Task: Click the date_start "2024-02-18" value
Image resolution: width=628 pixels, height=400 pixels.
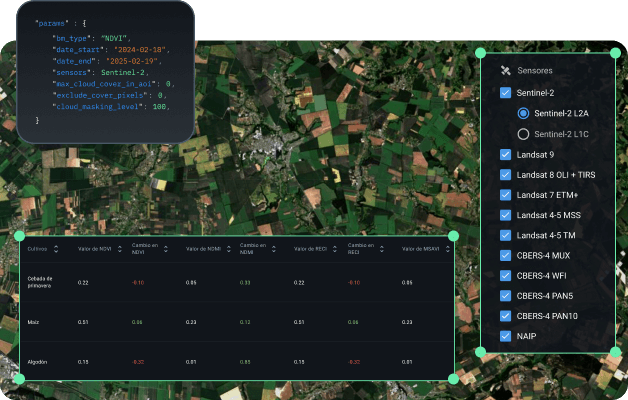Action: [140, 50]
